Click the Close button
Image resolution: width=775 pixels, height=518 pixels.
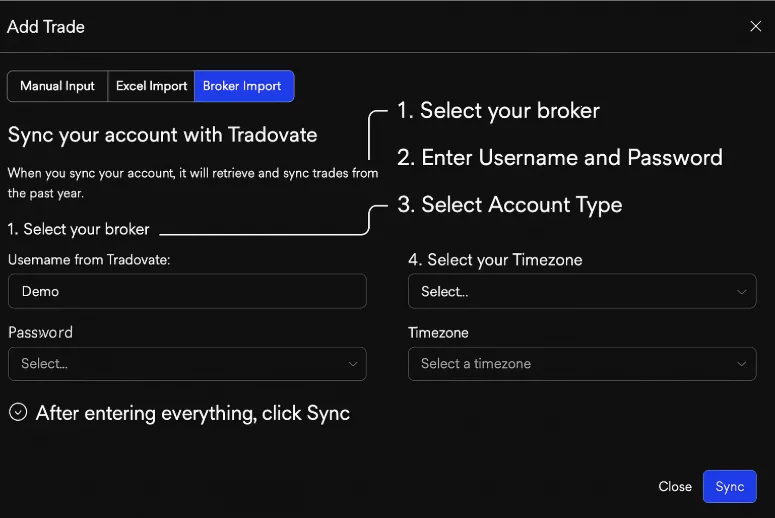(x=675, y=486)
